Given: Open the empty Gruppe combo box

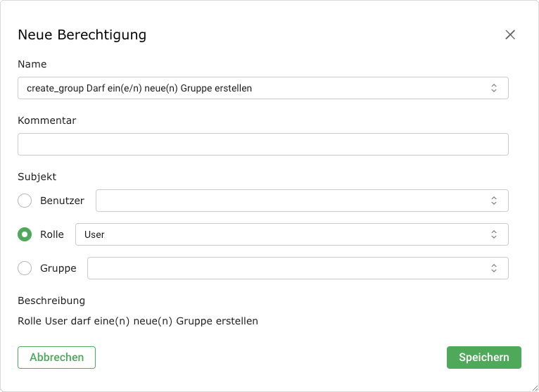Looking at the screenshot, I should 287,268.
